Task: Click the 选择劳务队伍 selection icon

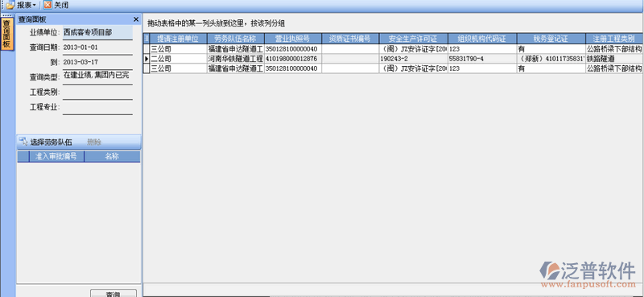Action: click(x=23, y=142)
